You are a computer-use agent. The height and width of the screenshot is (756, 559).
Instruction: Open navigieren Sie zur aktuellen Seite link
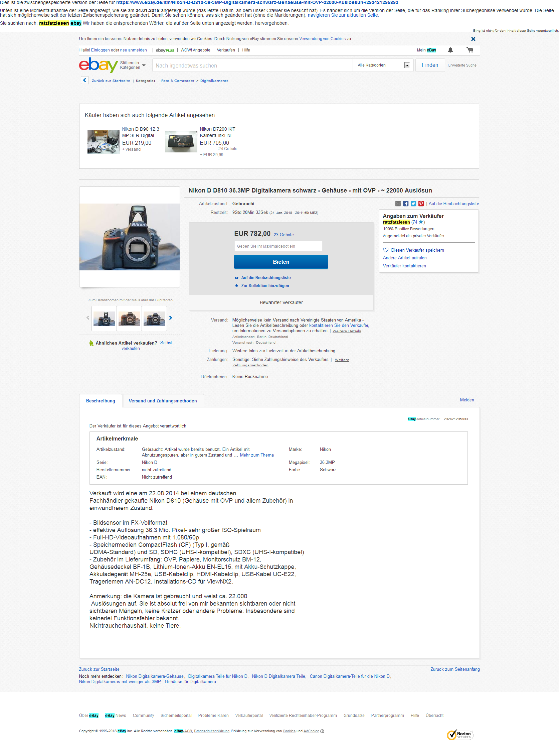click(343, 15)
